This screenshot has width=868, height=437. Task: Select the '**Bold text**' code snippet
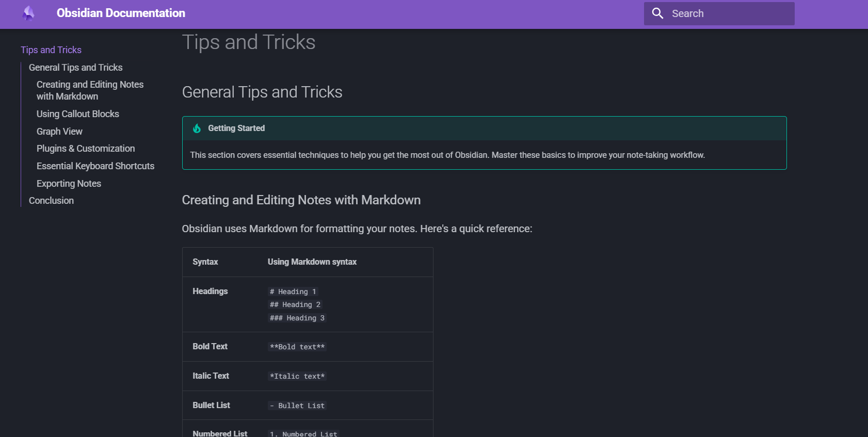[297, 347]
